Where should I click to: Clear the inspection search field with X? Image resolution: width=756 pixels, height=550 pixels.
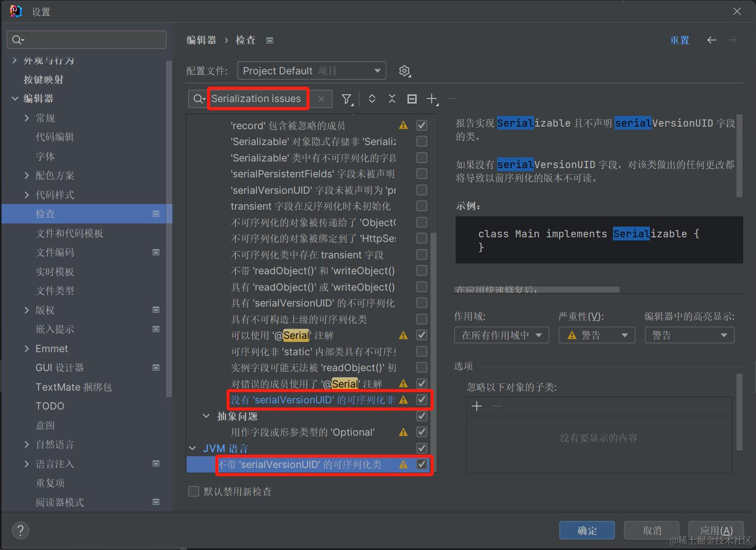[x=321, y=99]
